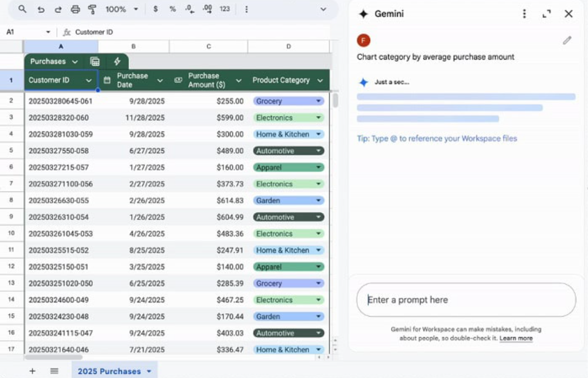This screenshot has height=378, width=588.
Task: Expand the Product Category column filter arrow
Action: point(320,80)
